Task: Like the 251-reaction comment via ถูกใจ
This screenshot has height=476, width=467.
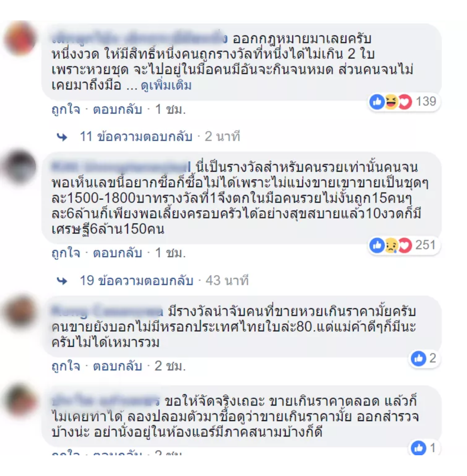Action: click(x=66, y=253)
